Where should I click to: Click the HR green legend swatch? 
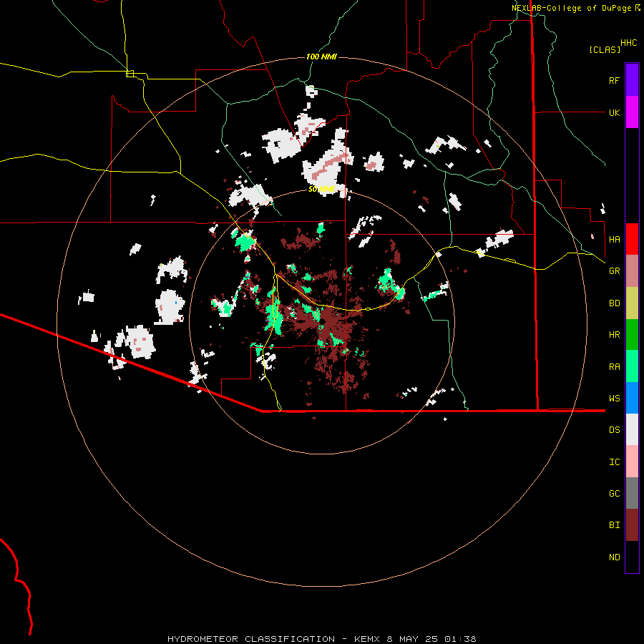click(x=632, y=334)
